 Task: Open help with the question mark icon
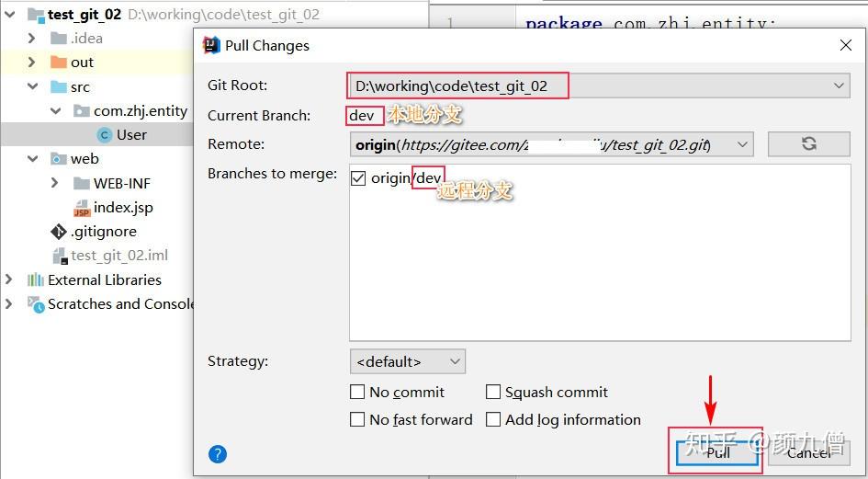218,454
